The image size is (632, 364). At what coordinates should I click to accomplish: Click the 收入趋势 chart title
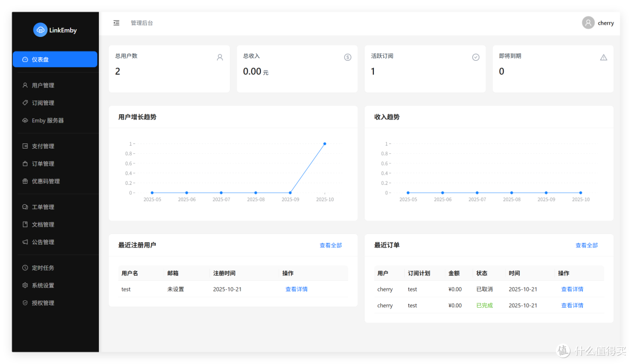[387, 117]
